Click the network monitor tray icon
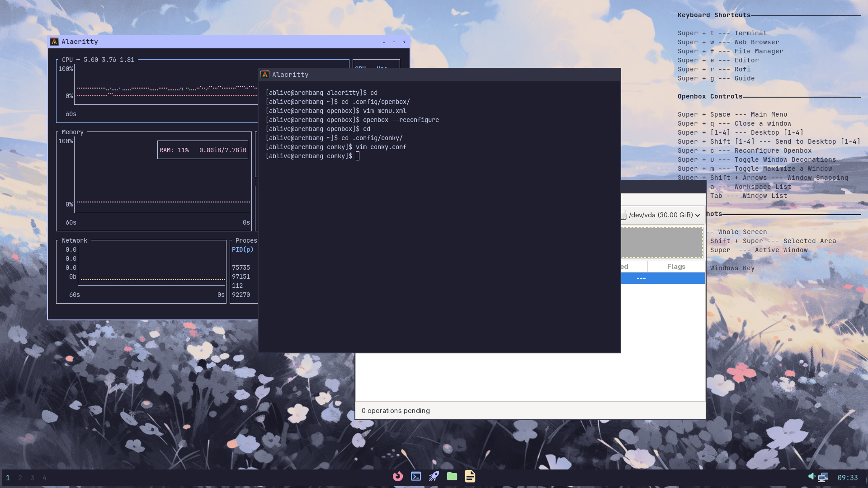Image resolution: width=868 pixels, height=488 pixels. 823,477
